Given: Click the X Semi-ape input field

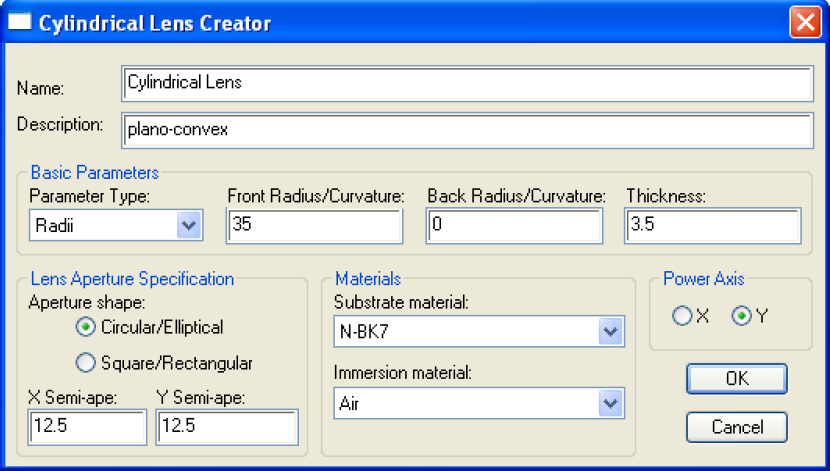Looking at the screenshot, I should pos(87,427).
